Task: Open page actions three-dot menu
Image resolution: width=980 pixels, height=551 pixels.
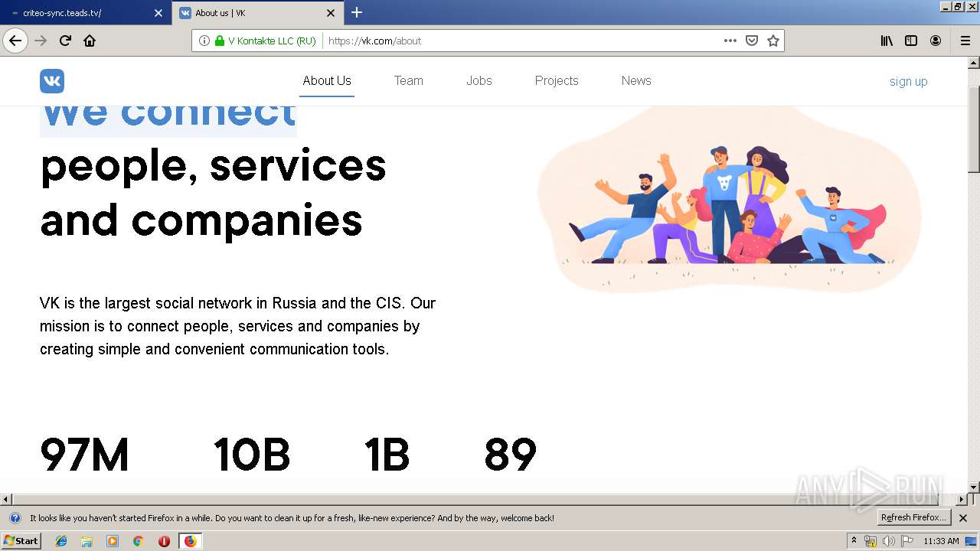Action: point(730,41)
